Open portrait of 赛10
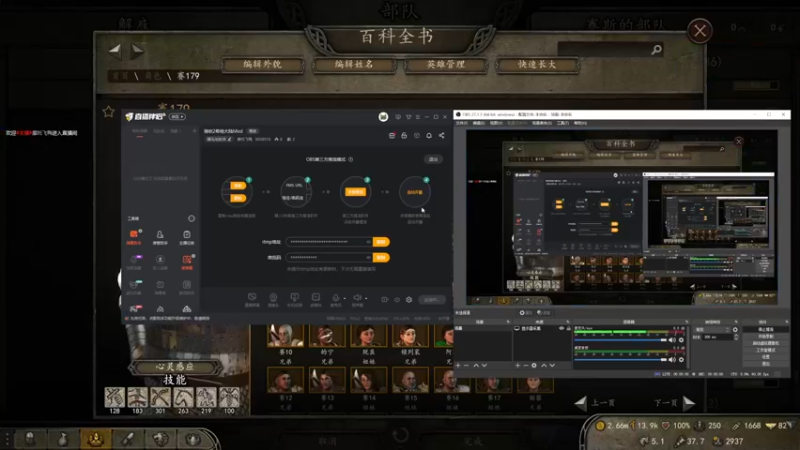This screenshot has width=800, height=450. 286,336
